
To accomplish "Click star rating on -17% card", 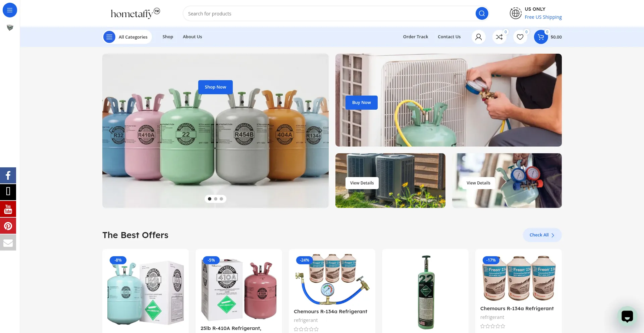I will [x=492, y=326].
